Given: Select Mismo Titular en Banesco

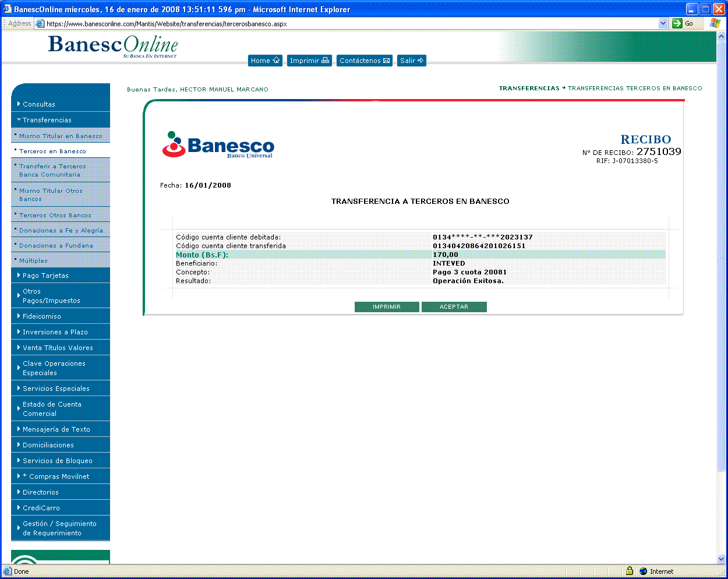Looking at the screenshot, I should tap(61, 136).
